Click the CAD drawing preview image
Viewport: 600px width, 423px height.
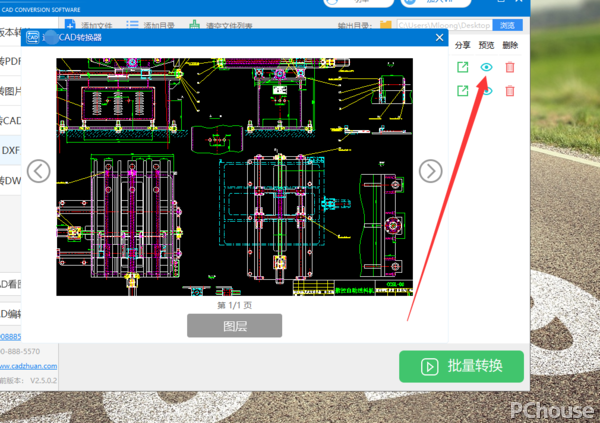click(x=234, y=175)
